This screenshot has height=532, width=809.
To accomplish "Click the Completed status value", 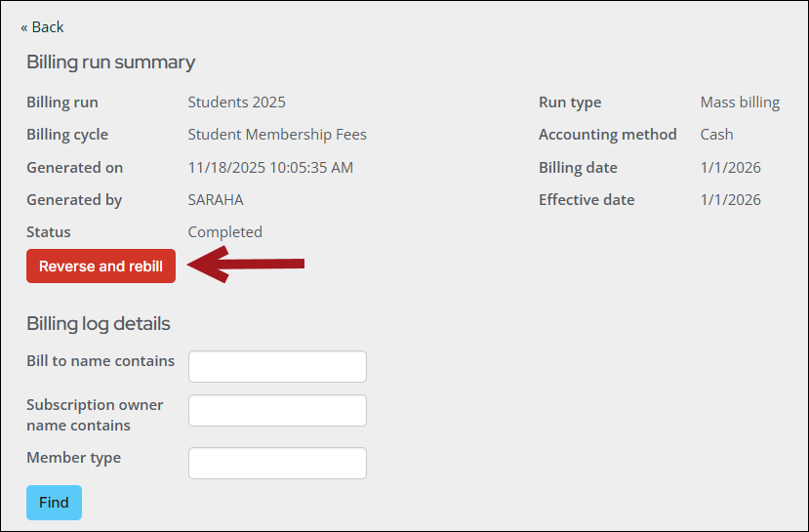I will [224, 232].
